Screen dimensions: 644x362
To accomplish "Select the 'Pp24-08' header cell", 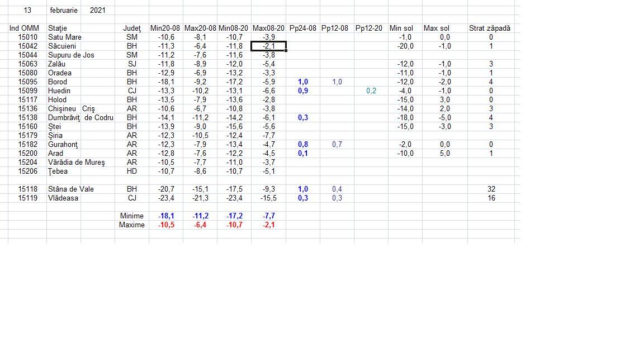I will (x=302, y=28).
